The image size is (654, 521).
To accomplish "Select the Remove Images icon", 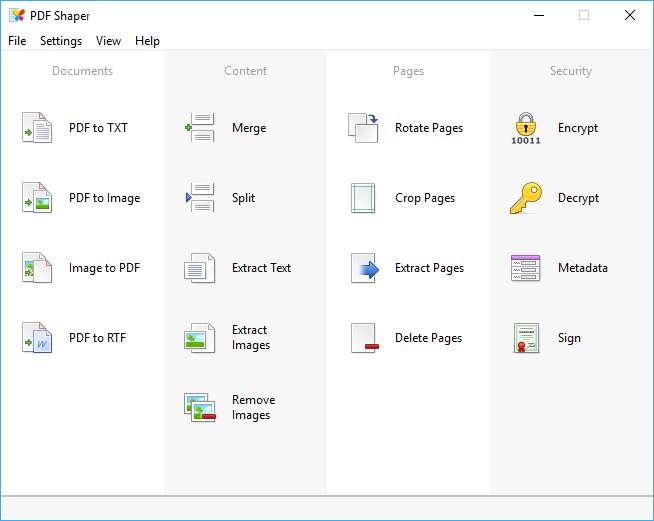I will [x=200, y=408].
